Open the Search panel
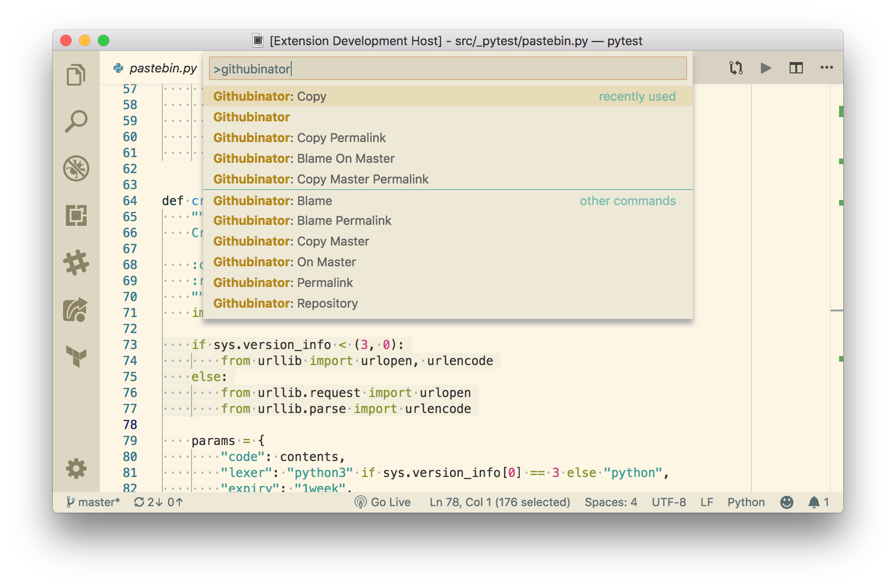 click(76, 121)
